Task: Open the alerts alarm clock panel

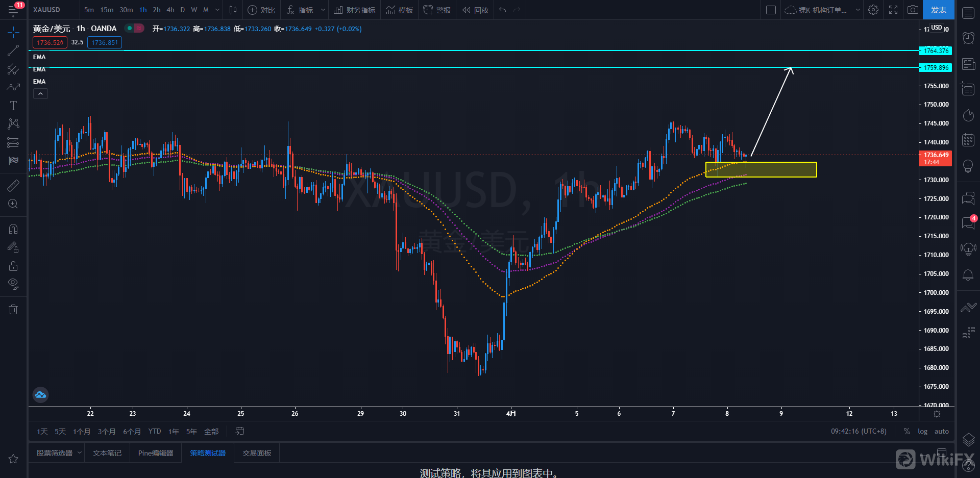Action: point(968,38)
